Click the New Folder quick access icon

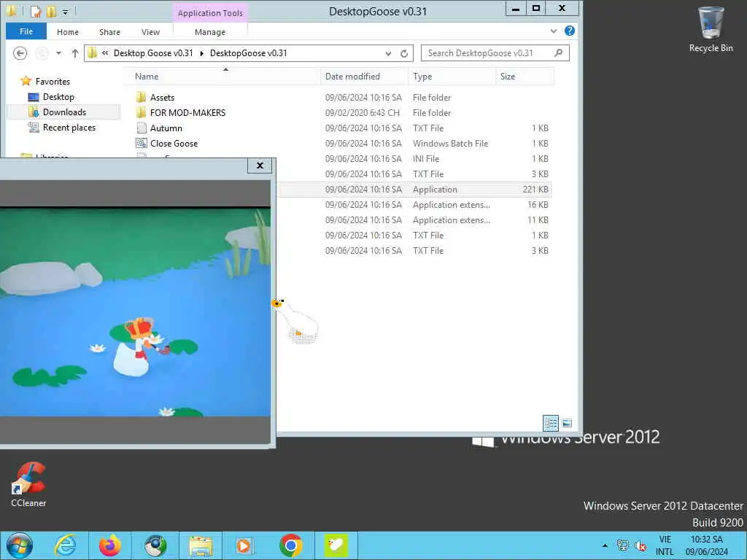(51, 11)
